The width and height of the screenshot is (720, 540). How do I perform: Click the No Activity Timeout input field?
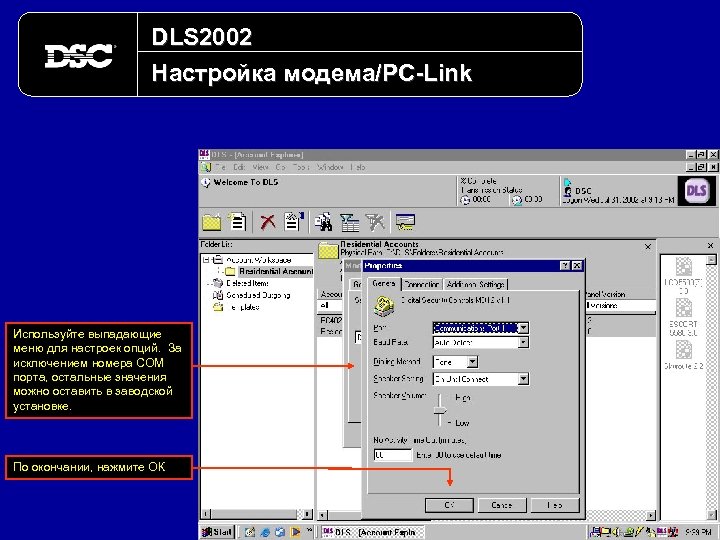pyautogui.click(x=393, y=455)
